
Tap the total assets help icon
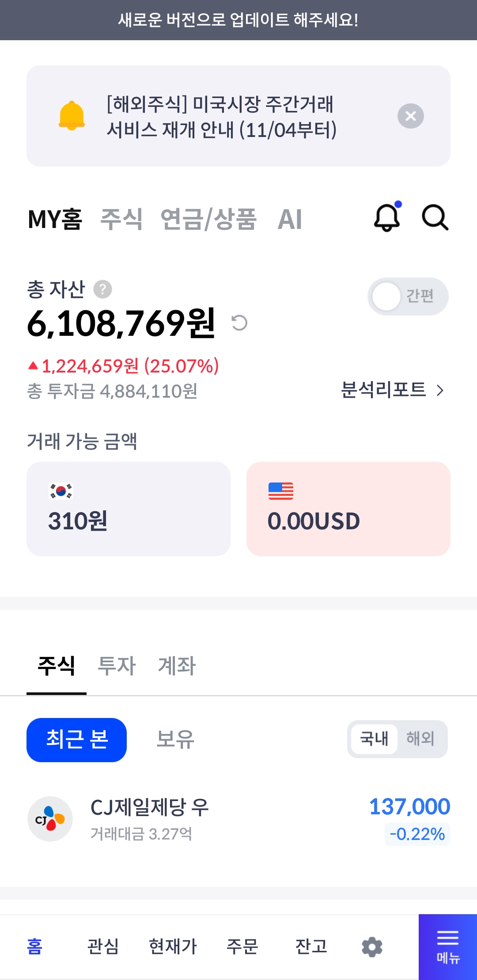[102, 289]
